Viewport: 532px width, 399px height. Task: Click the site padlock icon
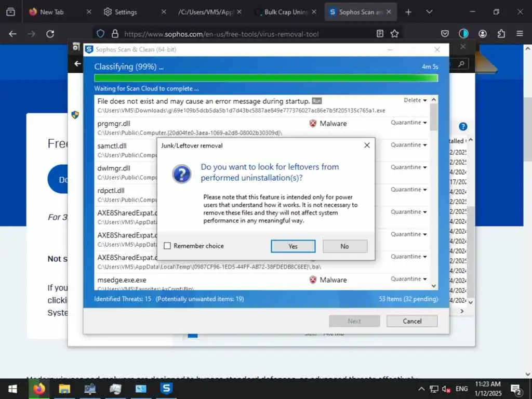[115, 34]
